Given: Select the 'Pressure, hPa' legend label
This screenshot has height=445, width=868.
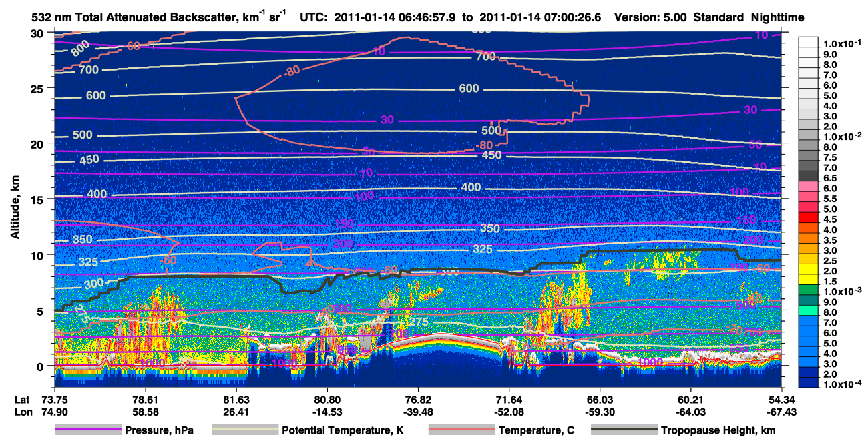Looking at the screenshot, I should pyautogui.click(x=160, y=430).
